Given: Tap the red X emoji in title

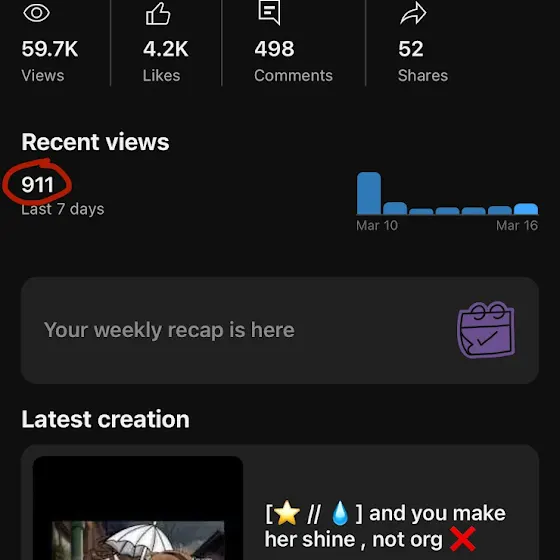Looking at the screenshot, I should point(462,539).
